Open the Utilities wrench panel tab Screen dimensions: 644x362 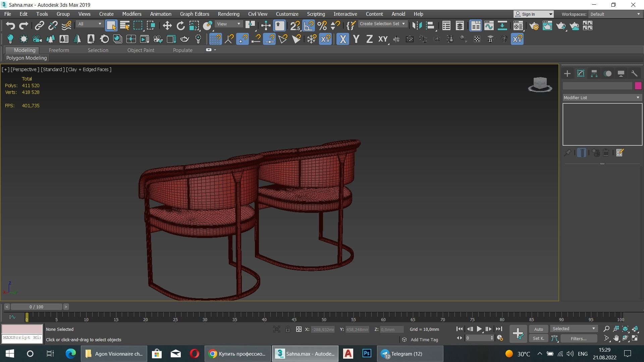634,74
